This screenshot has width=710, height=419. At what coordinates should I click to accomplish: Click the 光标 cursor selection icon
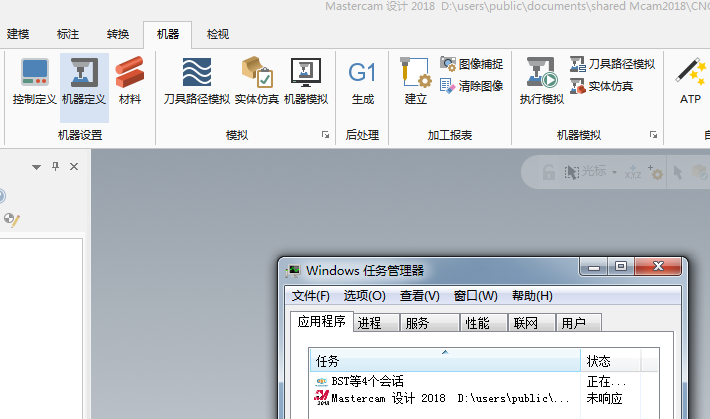coord(571,172)
